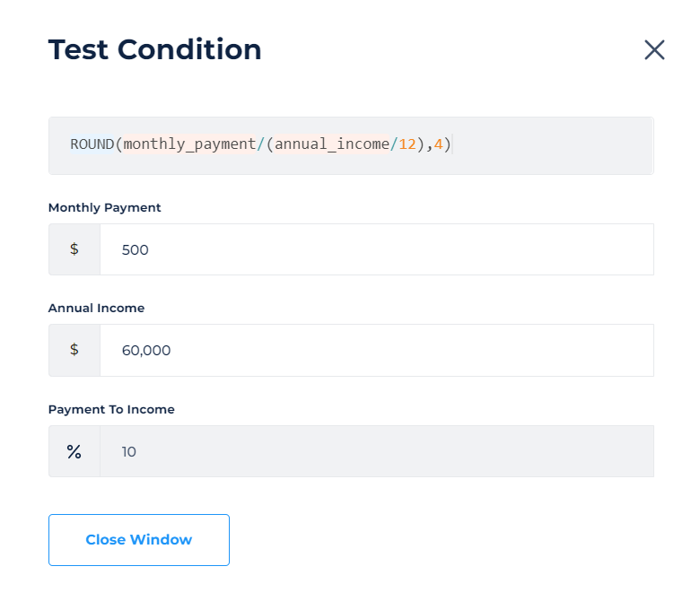The image size is (700, 610).
Task: Click the number 12 in the formula
Action: (x=407, y=144)
